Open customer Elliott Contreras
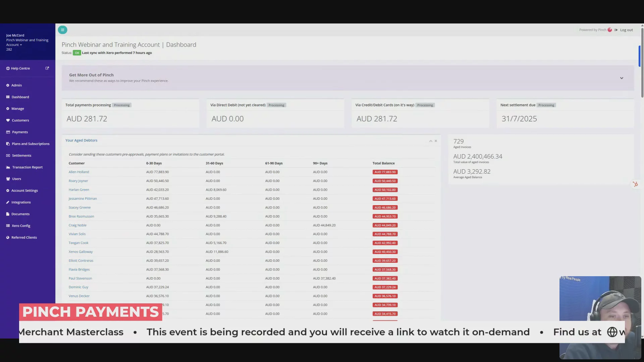The height and width of the screenshot is (362, 644). pos(81,261)
